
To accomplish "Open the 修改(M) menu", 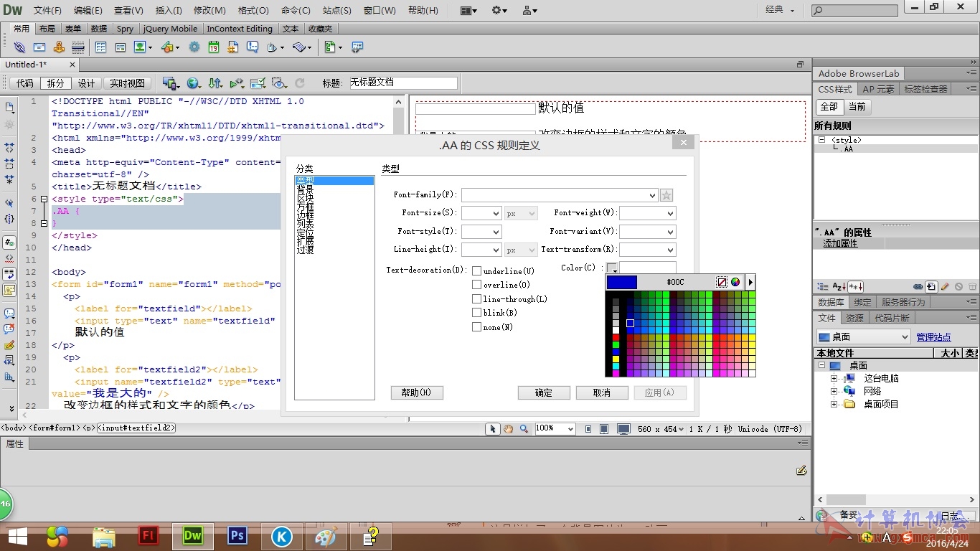I will [x=209, y=10].
